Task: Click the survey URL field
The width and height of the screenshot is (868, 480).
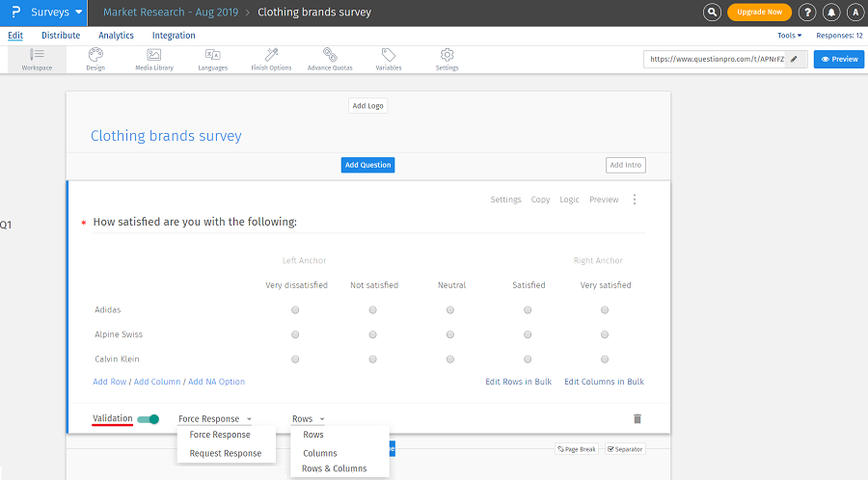Action: 717,59
